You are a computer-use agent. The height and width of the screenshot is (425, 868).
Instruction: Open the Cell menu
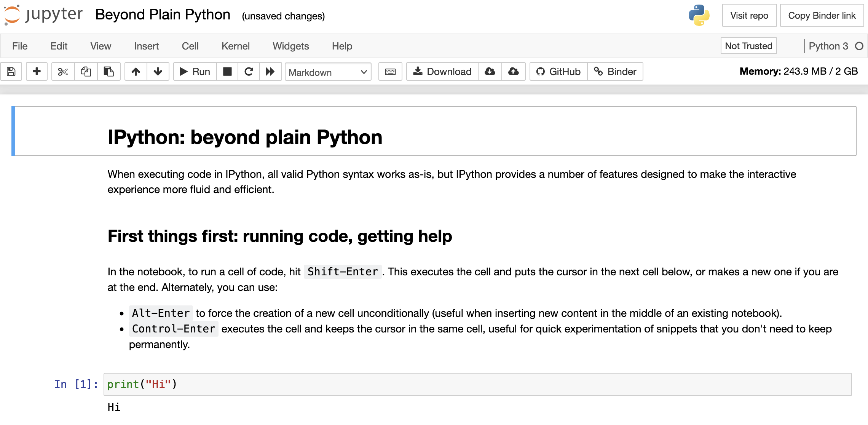tap(190, 46)
